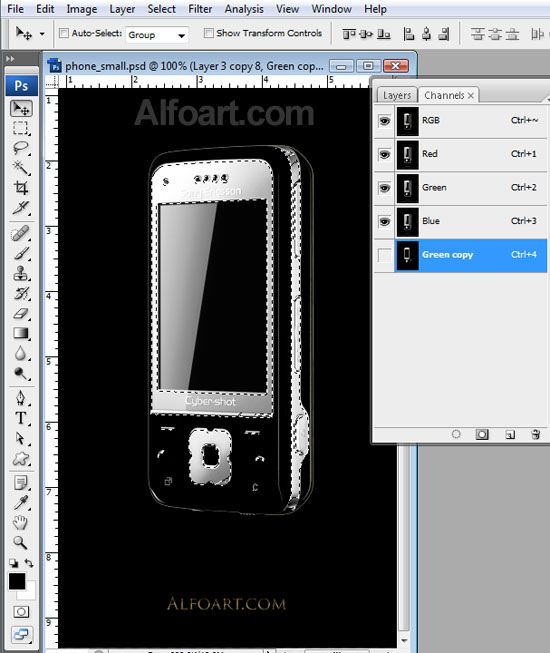Select the Path Selection tool

[x=21, y=438]
